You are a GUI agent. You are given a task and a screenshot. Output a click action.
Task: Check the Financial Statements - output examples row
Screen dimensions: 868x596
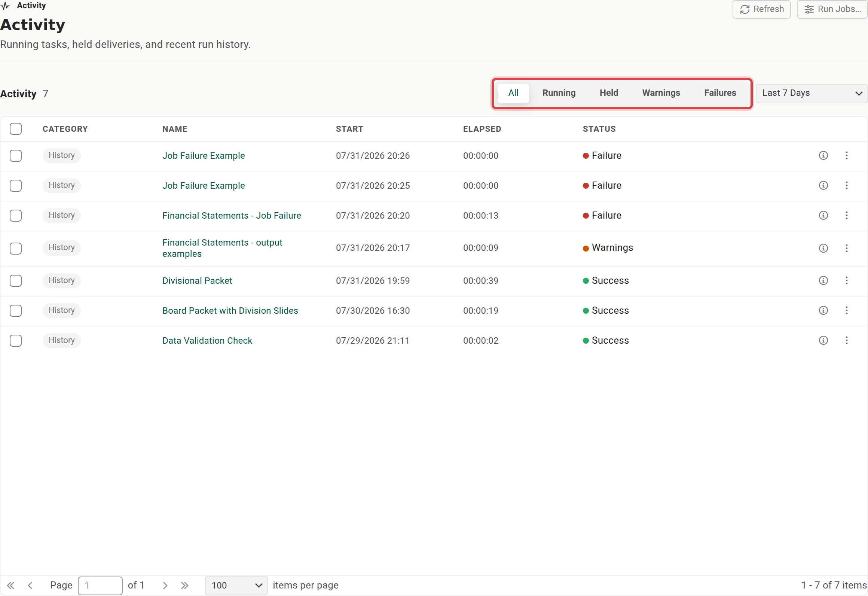coord(16,249)
